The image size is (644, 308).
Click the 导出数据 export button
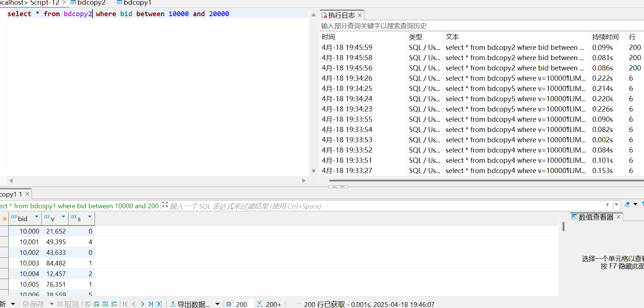(x=190, y=304)
